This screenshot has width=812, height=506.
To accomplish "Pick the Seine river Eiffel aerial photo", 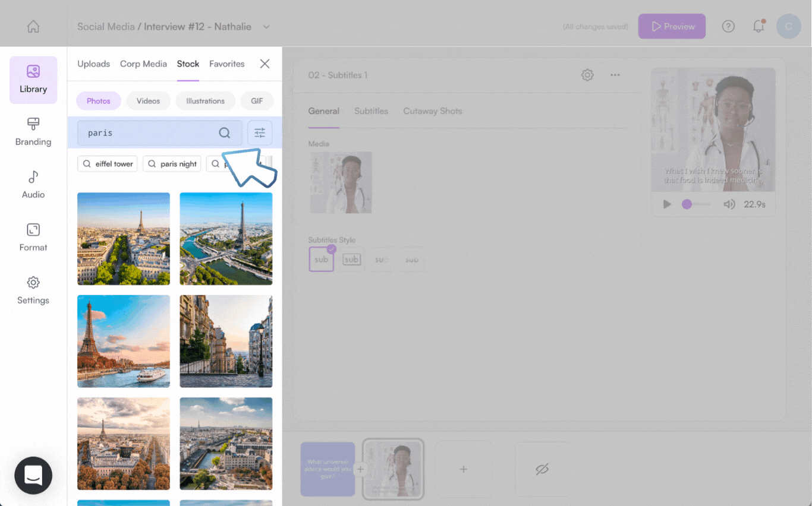I will pos(226,239).
